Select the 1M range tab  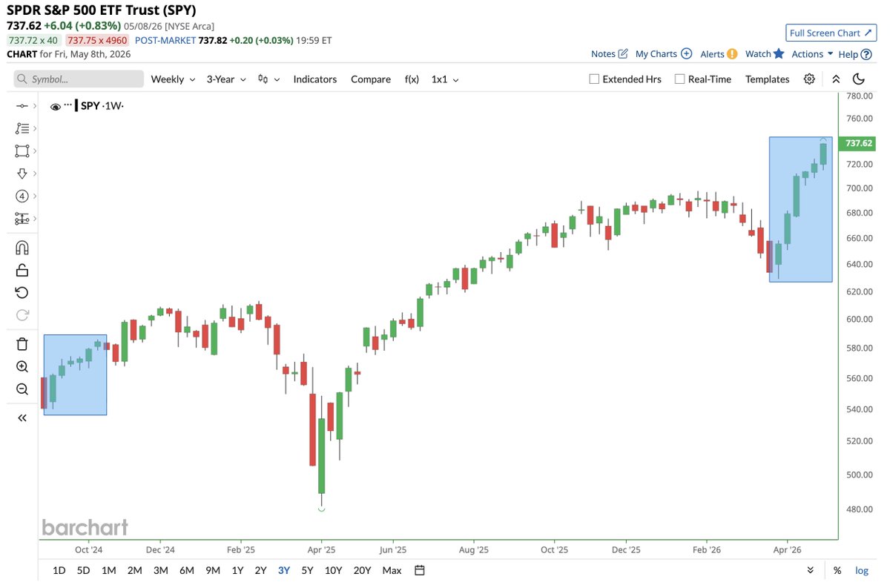pos(108,570)
